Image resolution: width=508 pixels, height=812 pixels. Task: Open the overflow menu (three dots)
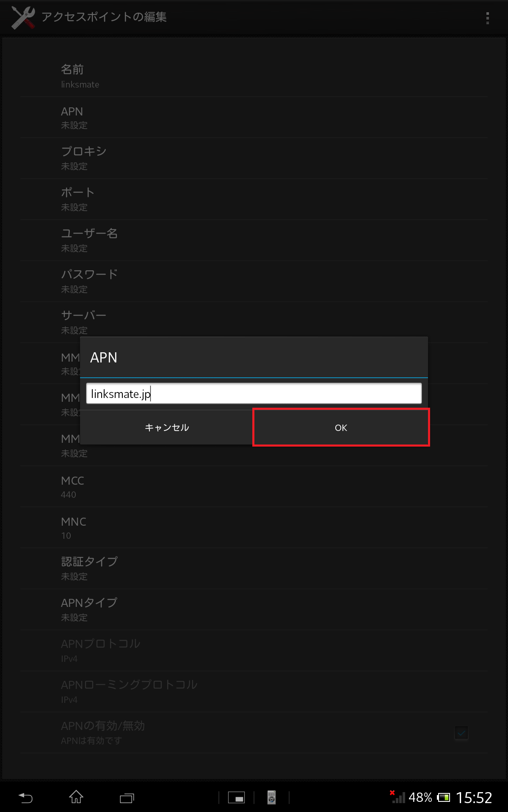[x=488, y=18]
